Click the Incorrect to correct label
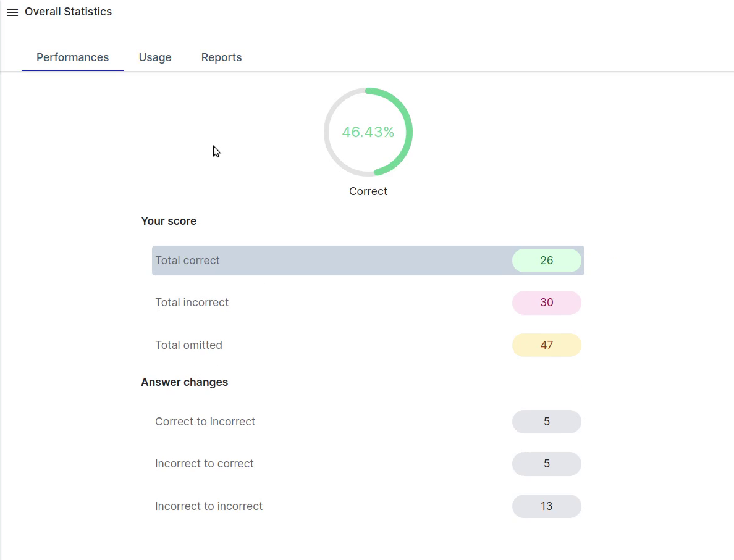The width and height of the screenshot is (734, 560). pyautogui.click(x=205, y=464)
